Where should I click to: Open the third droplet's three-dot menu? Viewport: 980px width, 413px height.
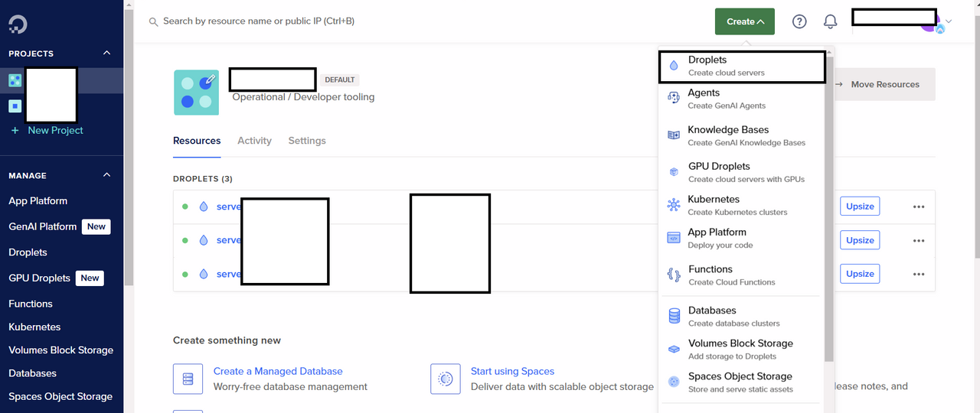coord(919,274)
